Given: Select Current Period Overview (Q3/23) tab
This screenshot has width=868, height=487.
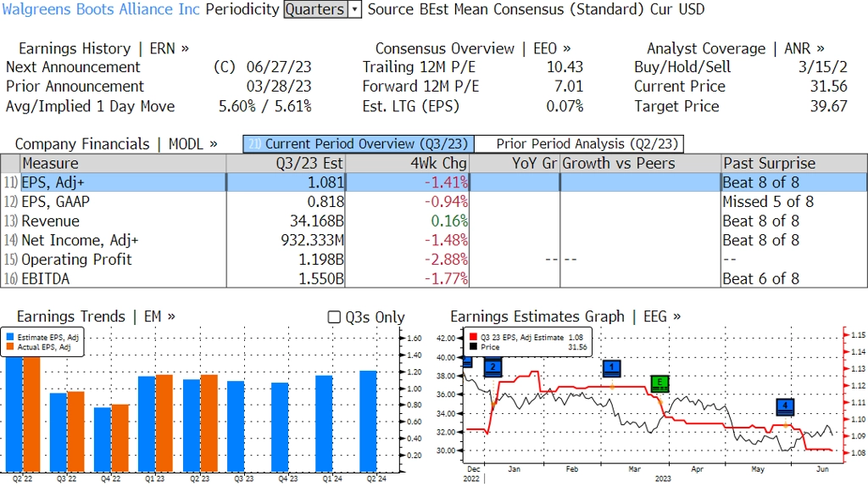Looking at the screenshot, I should [x=359, y=144].
